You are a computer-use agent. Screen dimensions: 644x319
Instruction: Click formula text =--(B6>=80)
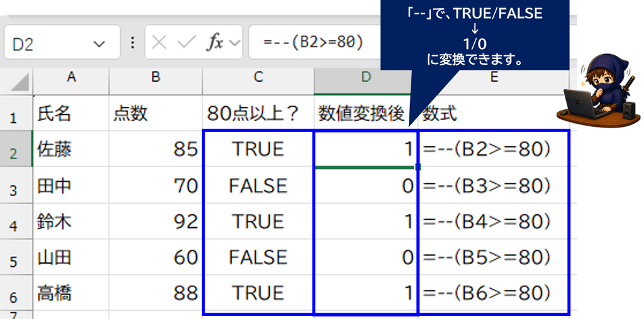(486, 293)
